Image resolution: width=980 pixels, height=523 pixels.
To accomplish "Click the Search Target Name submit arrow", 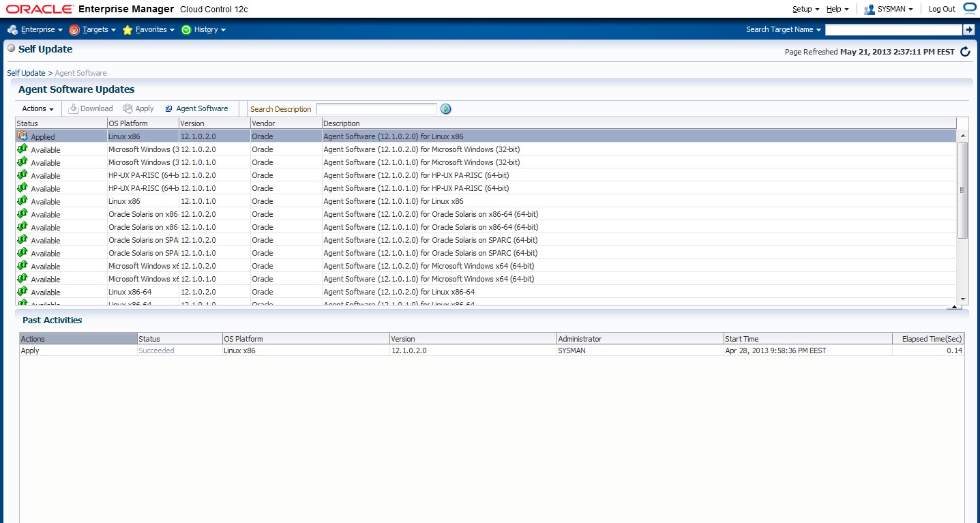I will (968, 29).
